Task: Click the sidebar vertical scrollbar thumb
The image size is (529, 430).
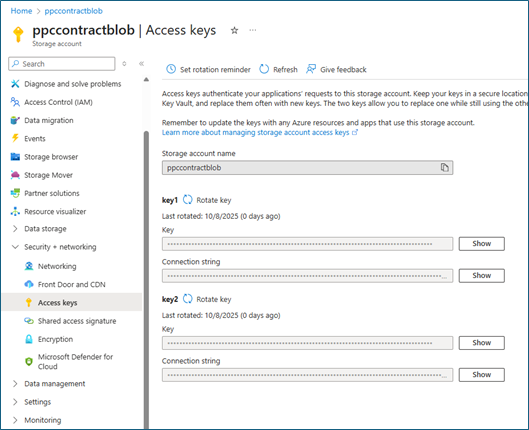Action: point(146,280)
